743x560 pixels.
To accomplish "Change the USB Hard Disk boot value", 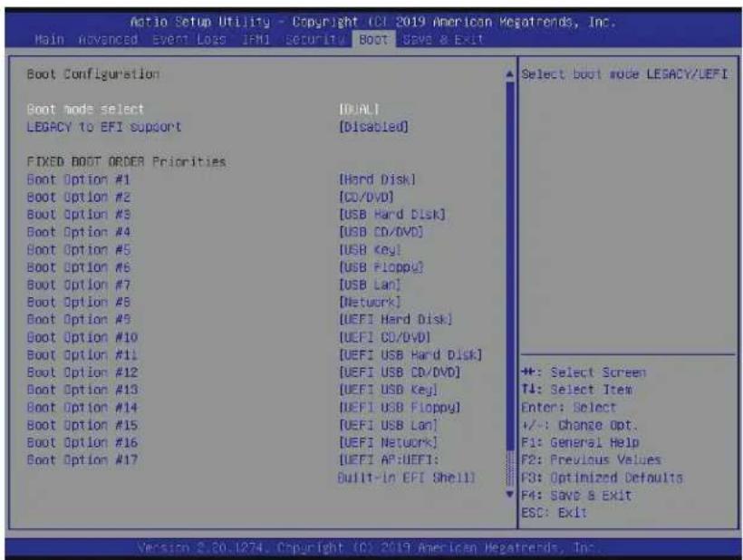I will pyautogui.click(x=391, y=215).
